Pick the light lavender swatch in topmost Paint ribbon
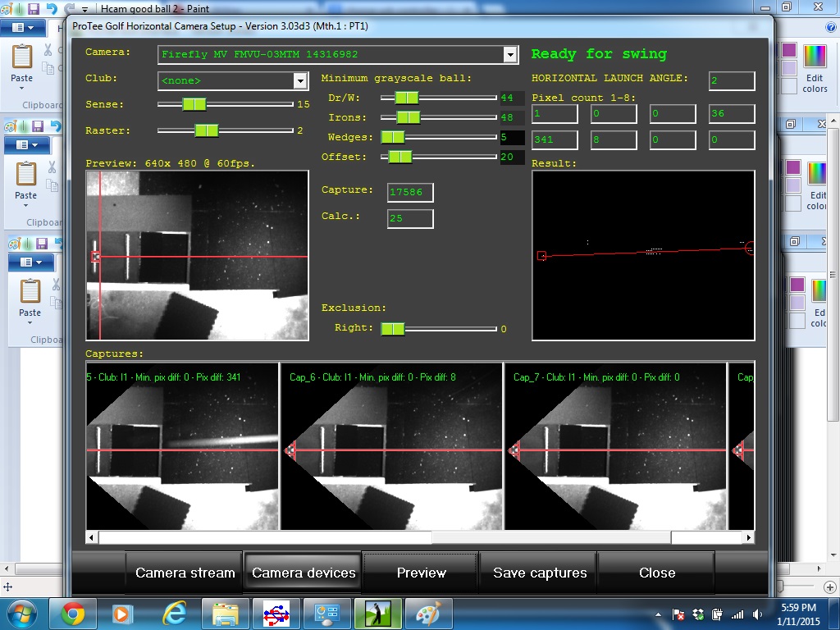The image size is (840, 630). (x=788, y=68)
